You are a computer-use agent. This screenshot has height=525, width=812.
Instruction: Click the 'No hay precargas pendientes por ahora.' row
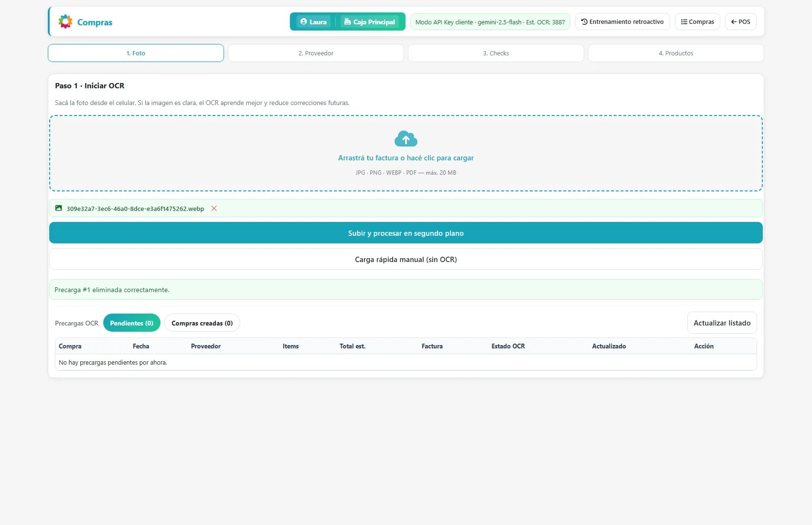pos(406,362)
